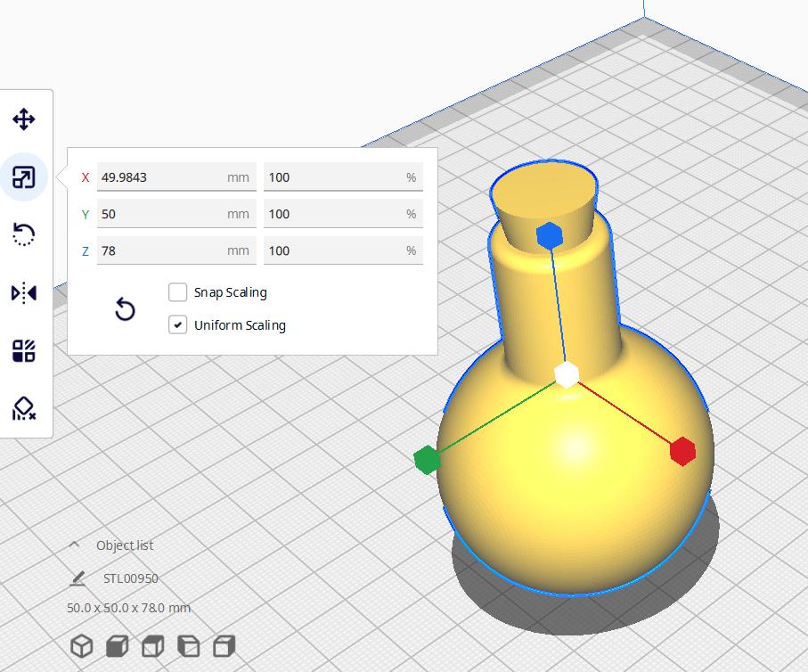Activate the Support Blocker tool
The height and width of the screenshot is (672, 808).
24,408
